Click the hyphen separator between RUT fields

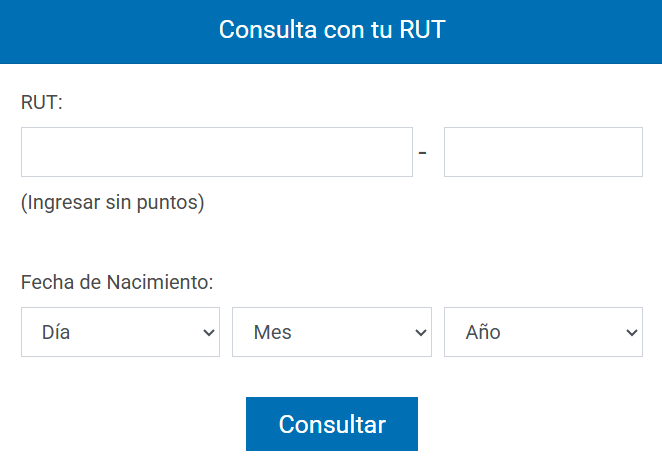click(423, 153)
